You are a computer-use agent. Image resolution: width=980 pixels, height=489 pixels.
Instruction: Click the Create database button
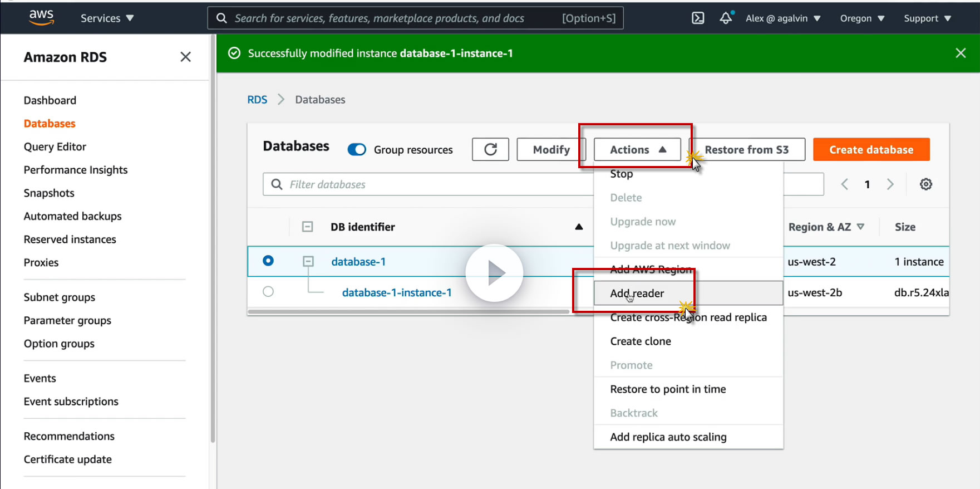871,149
